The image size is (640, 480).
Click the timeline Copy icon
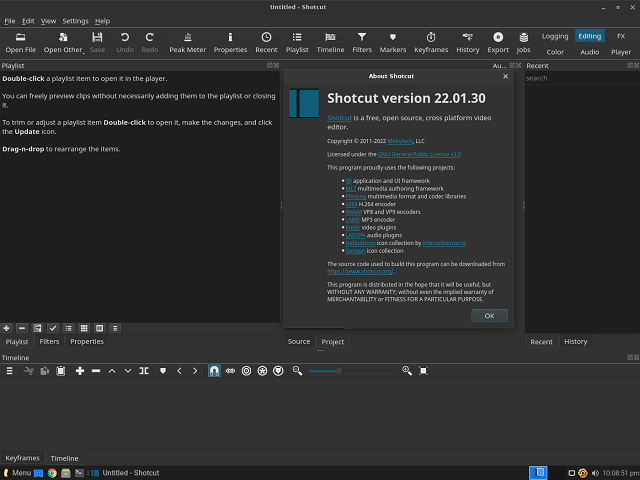tap(45, 371)
